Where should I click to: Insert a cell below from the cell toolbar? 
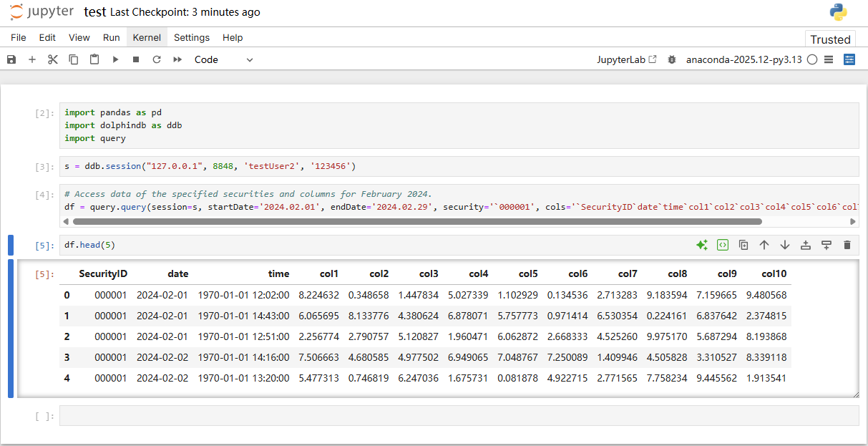[x=826, y=245]
